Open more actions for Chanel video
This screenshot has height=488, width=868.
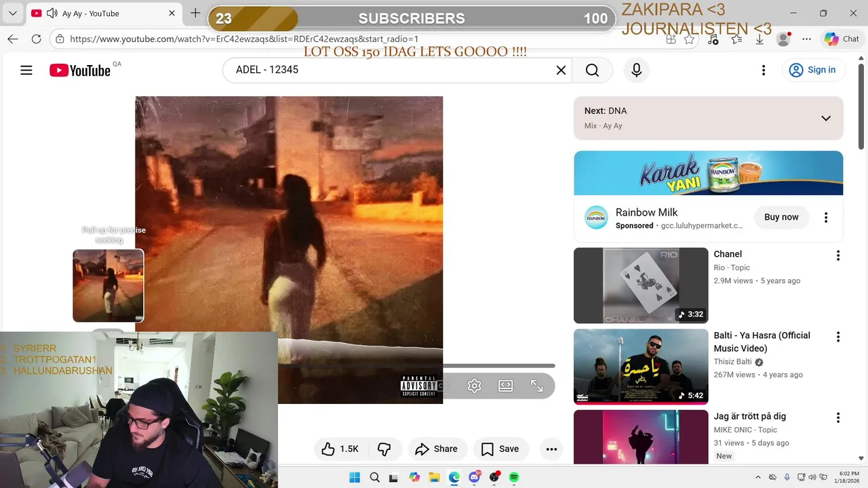pos(837,256)
